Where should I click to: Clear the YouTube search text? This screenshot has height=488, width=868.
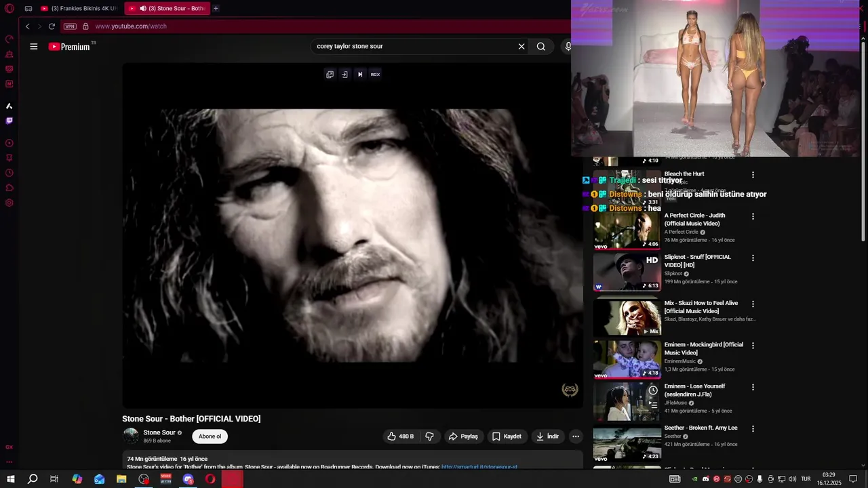click(x=521, y=47)
